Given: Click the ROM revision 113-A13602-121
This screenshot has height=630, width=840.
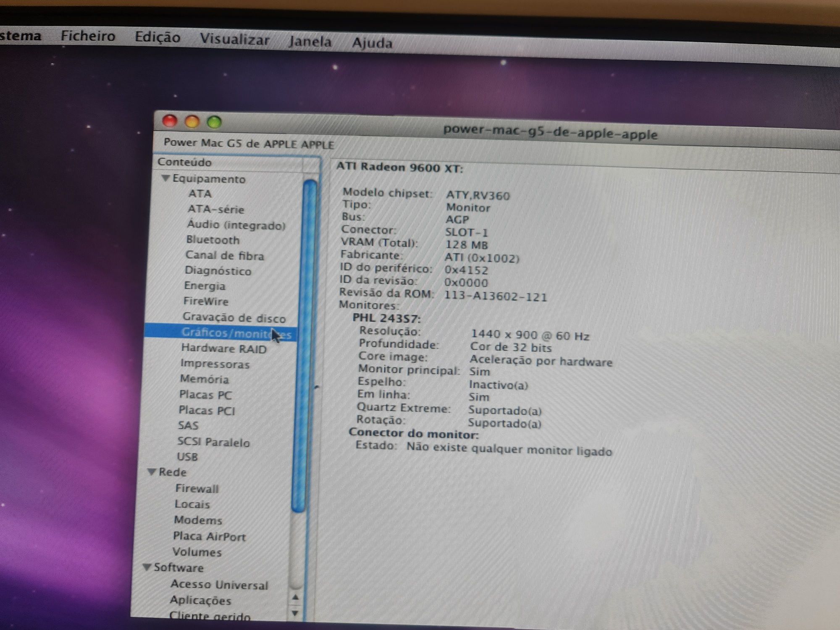Looking at the screenshot, I should click(x=496, y=296).
